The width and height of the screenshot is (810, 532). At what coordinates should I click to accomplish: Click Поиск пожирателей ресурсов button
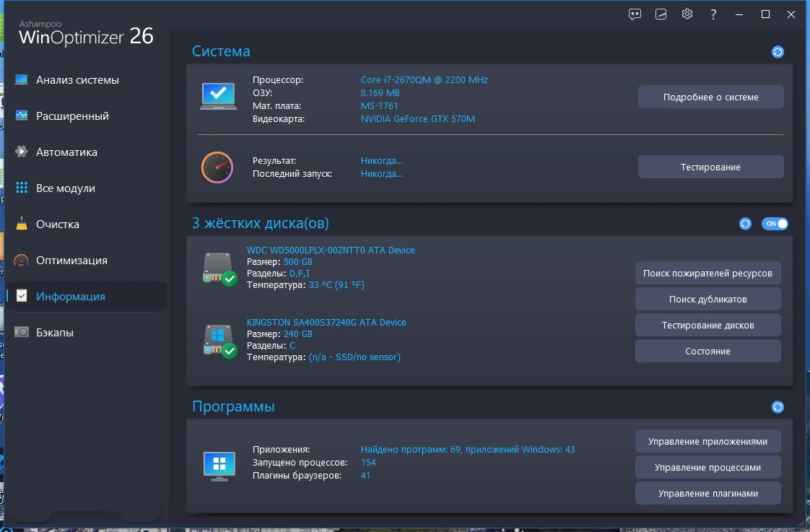[707, 274]
